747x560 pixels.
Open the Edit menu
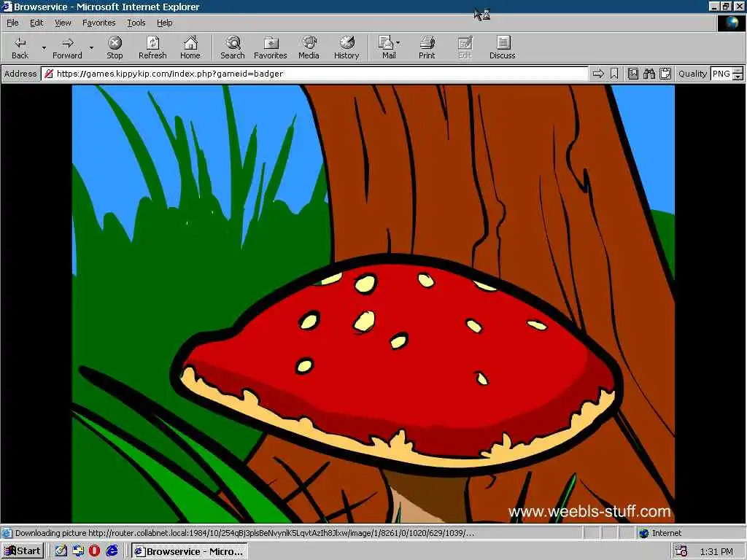pos(36,23)
